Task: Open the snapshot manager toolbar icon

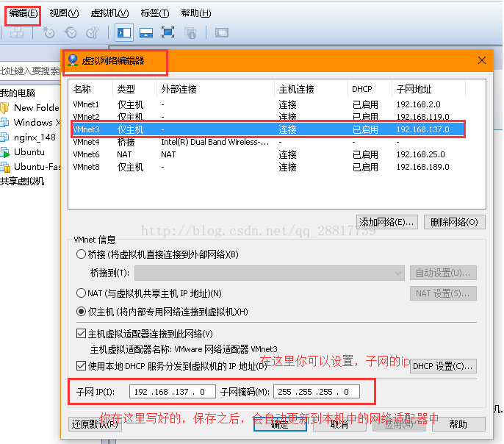Action: (x=93, y=32)
